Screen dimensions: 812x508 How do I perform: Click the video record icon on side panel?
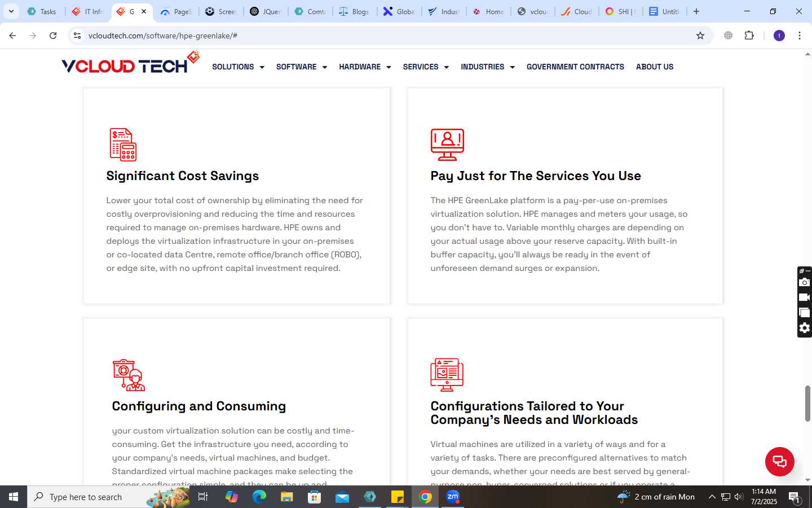tap(805, 297)
